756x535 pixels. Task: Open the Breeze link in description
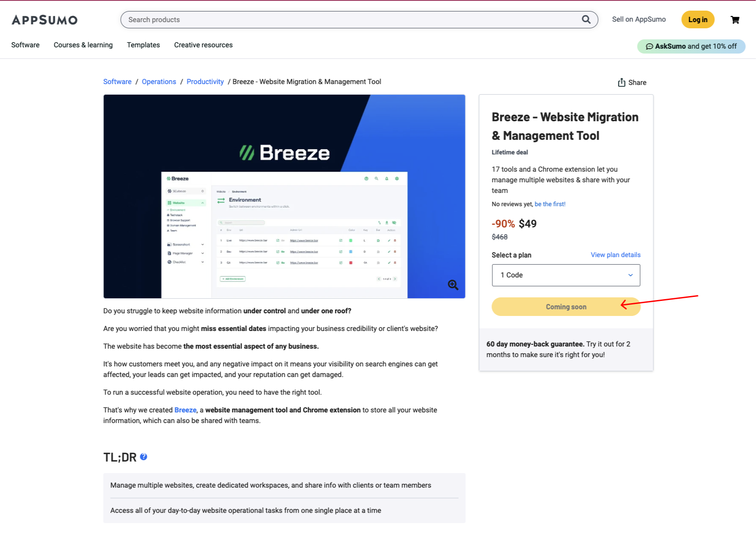[x=185, y=410]
